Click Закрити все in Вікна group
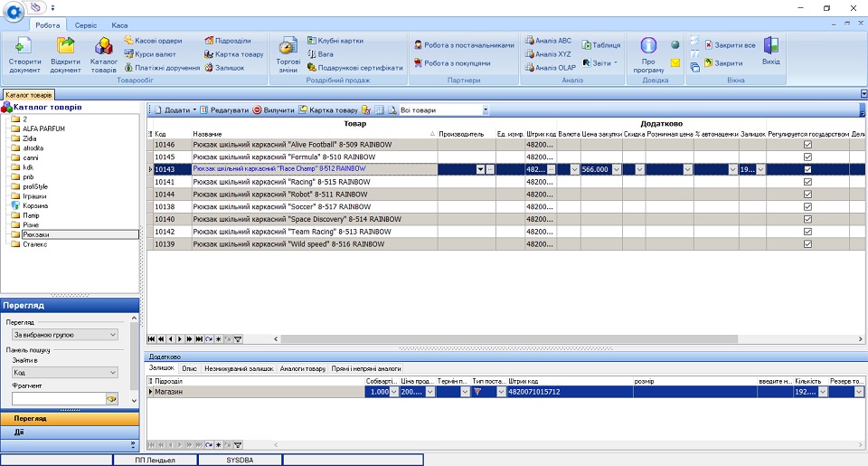The width and height of the screenshot is (868, 466). 730,45
